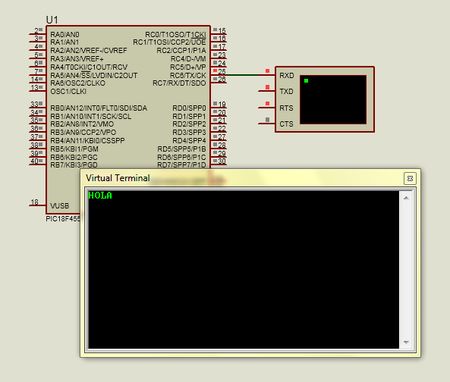Click the green wire from RC6/TX/CK to RXD
The width and height of the screenshot is (450, 382).
(x=243, y=75)
